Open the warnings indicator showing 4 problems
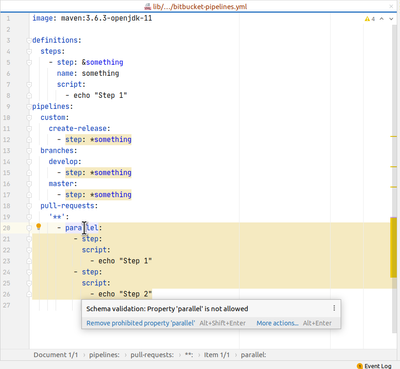 point(370,19)
